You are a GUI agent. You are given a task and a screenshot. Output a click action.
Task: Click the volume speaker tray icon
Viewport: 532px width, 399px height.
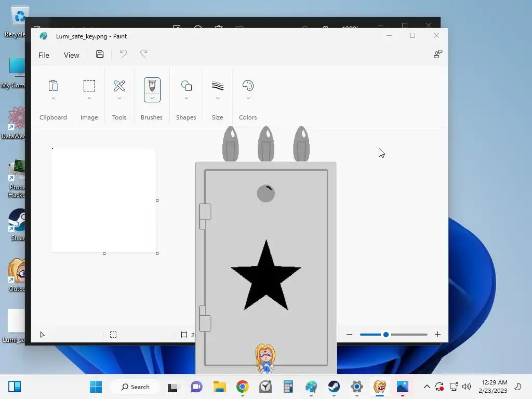467,387
